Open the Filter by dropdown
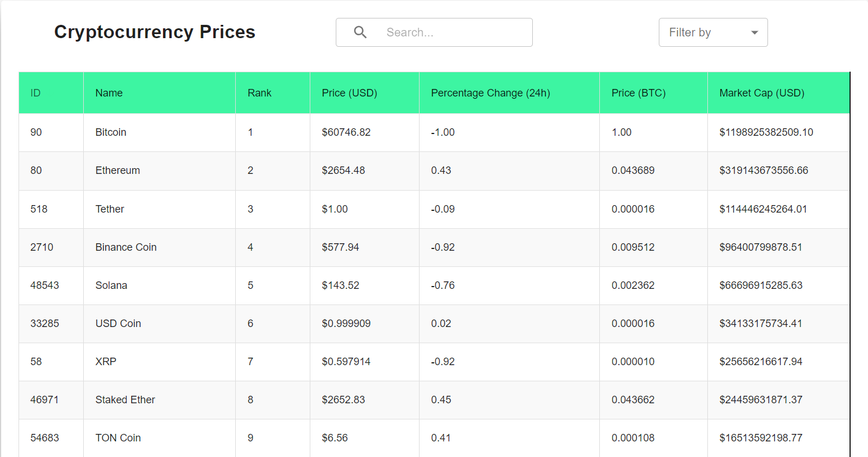The image size is (868, 457). click(x=713, y=32)
